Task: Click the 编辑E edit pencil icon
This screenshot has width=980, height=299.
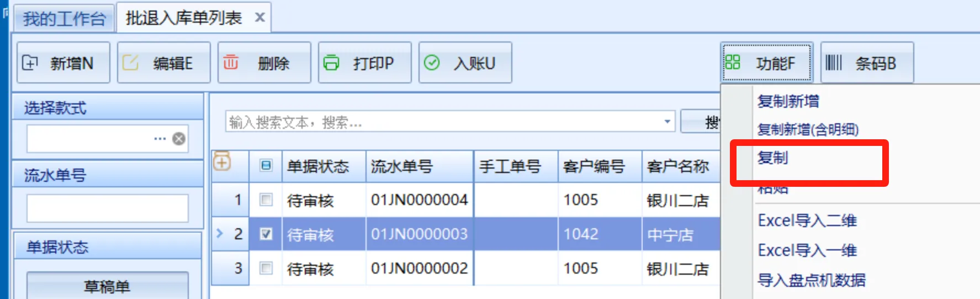Action: coord(130,63)
